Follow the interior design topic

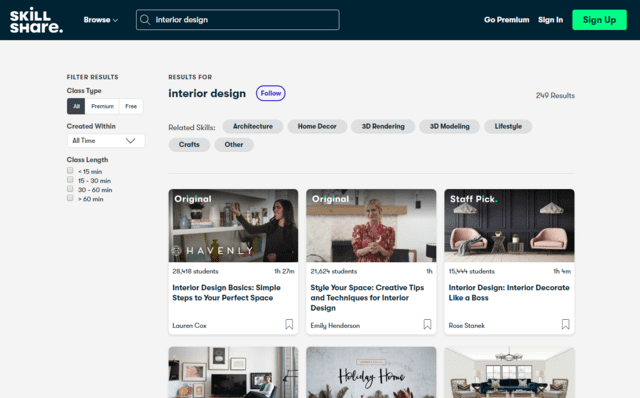[271, 93]
